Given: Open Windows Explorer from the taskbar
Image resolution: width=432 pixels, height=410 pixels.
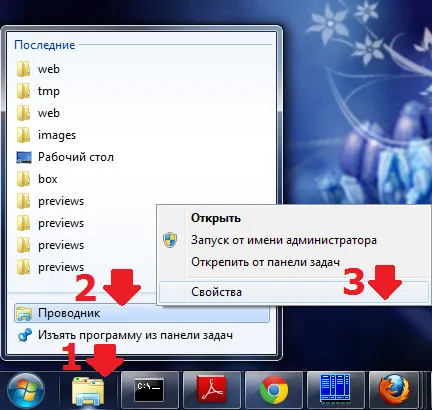Looking at the screenshot, I should click(88, 390).
